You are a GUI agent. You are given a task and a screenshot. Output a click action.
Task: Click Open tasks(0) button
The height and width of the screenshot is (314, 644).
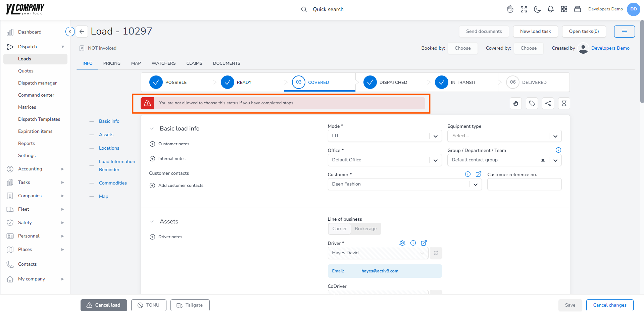(x=584, y=32)
